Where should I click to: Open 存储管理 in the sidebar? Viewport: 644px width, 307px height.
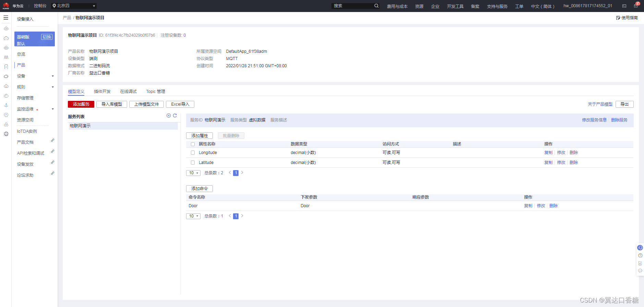point(25,98)
